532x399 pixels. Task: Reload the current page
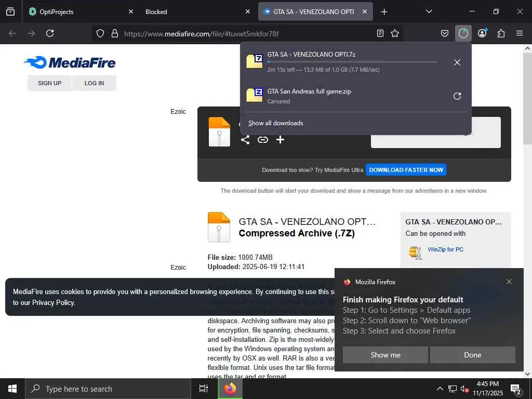pos(50,33)
